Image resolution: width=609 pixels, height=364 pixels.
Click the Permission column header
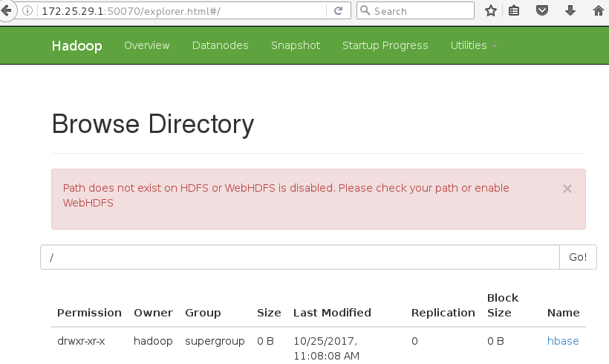89,313
